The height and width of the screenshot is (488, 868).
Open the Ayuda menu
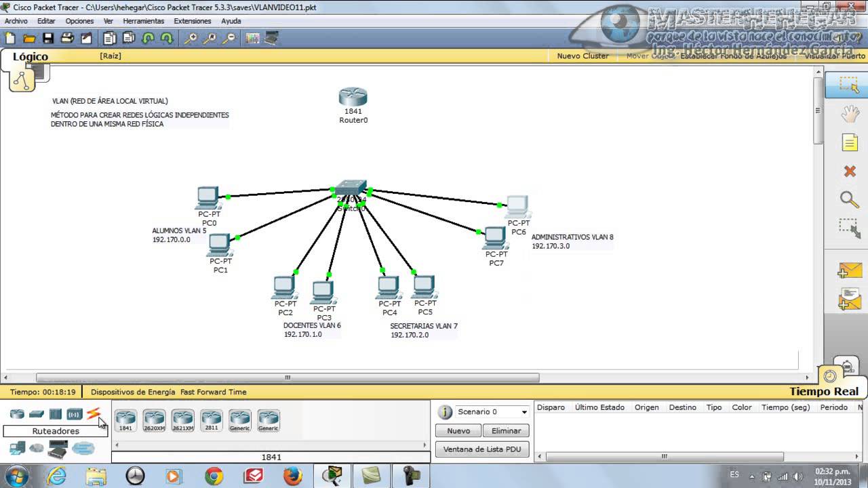(231, 21)
